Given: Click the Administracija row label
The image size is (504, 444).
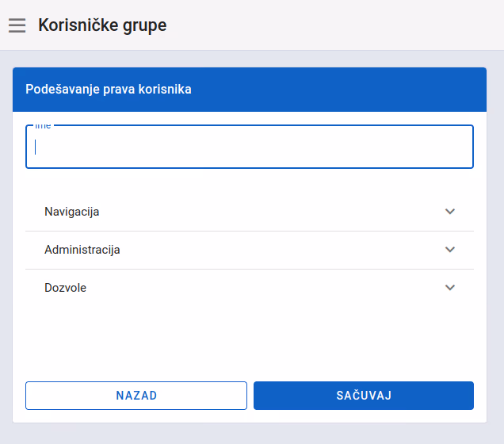Looking at the screenshot, I should (x=82, y=250).
